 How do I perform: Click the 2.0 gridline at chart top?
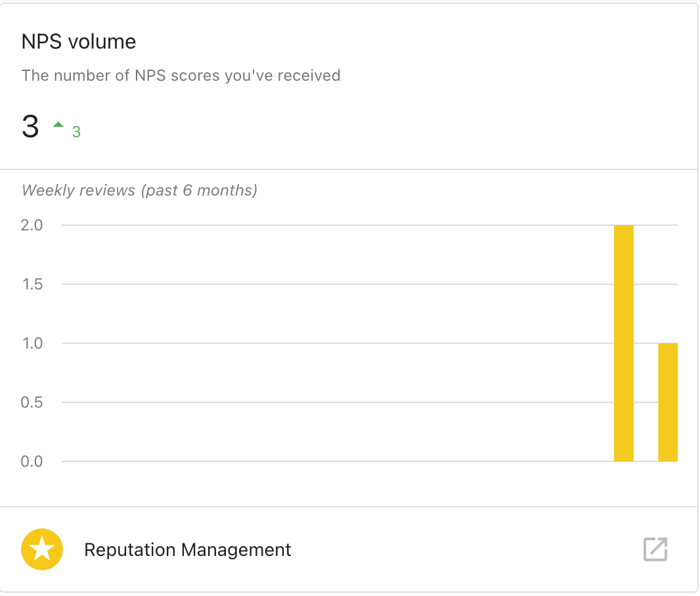point(338,225)
